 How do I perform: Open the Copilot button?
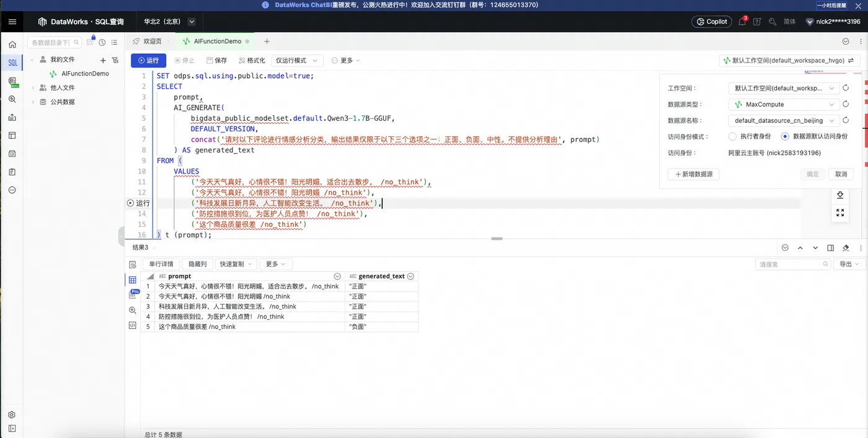click(x=711, y=22)
